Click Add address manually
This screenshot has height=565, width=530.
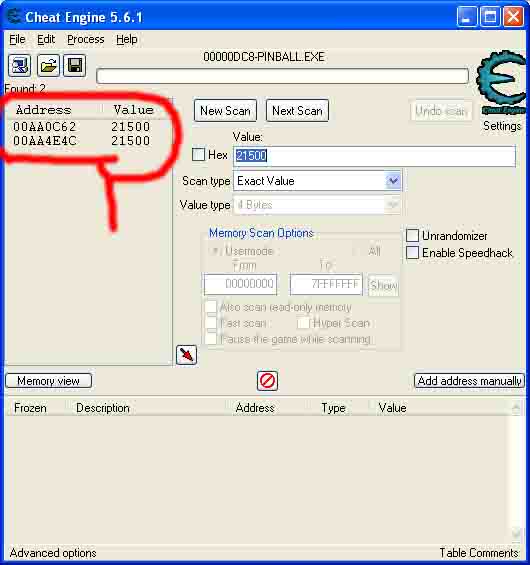tap(469, 381)
